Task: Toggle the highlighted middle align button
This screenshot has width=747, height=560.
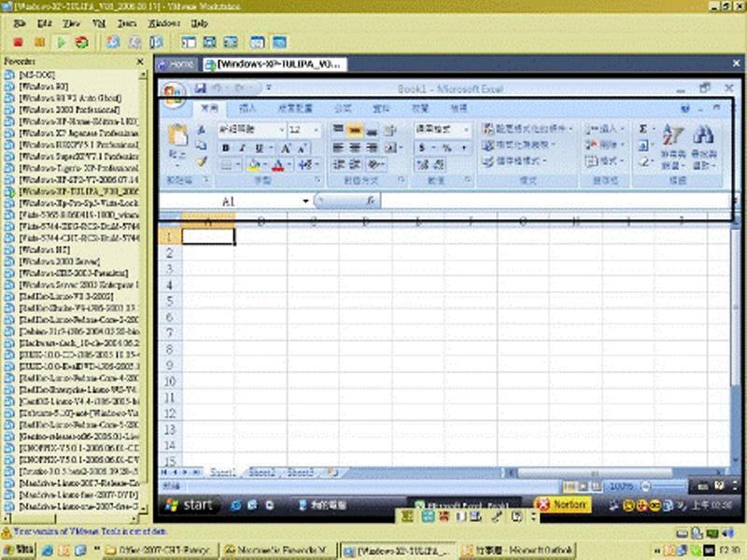Action: [355, 130]
